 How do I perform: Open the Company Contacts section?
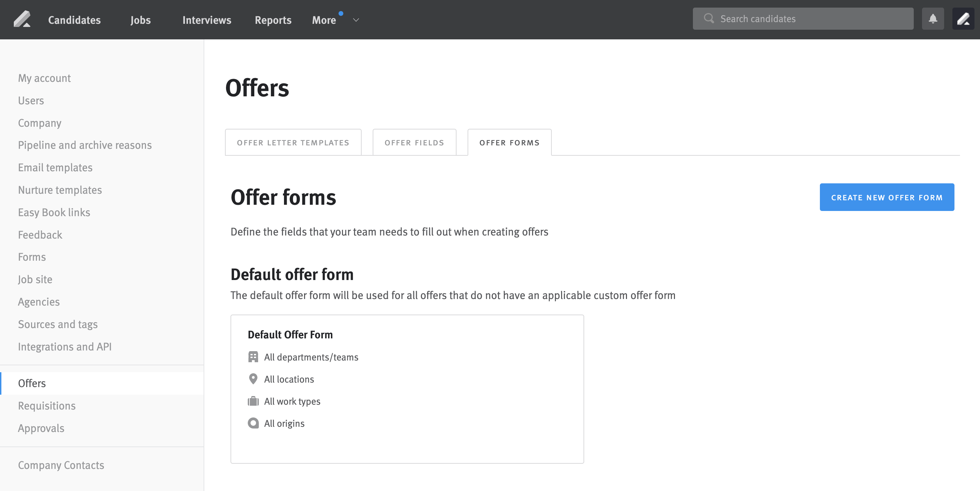(x=61, y=465)
